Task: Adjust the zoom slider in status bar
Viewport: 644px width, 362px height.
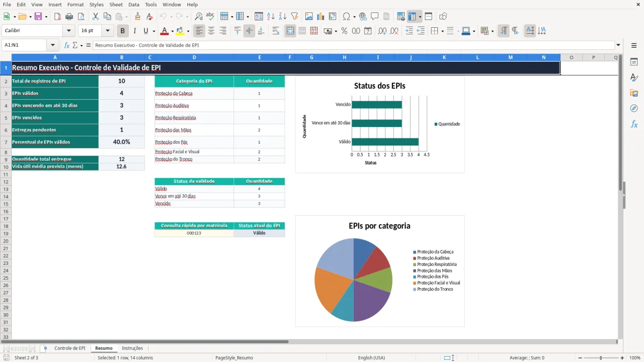Action: (x=601, y=358)
